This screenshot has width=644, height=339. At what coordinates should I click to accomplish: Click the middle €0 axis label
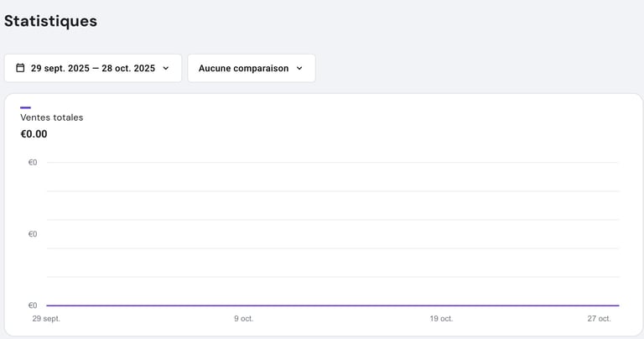[33, 234]
